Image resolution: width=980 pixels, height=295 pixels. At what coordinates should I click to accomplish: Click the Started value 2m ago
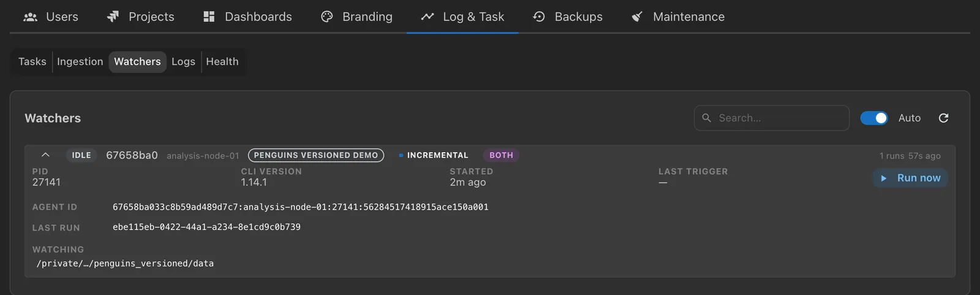468,182
